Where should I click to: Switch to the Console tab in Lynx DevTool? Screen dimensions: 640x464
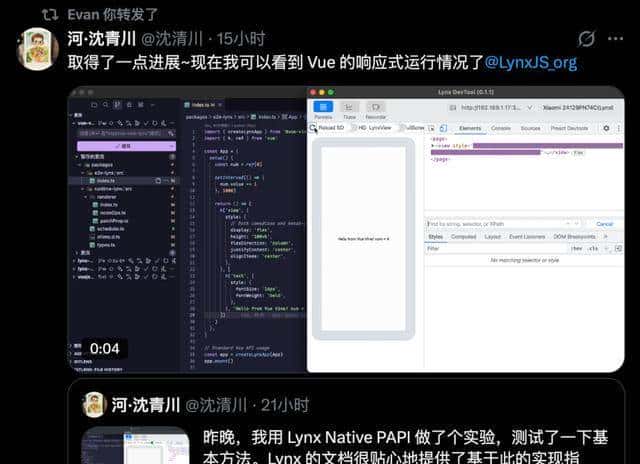501,128
